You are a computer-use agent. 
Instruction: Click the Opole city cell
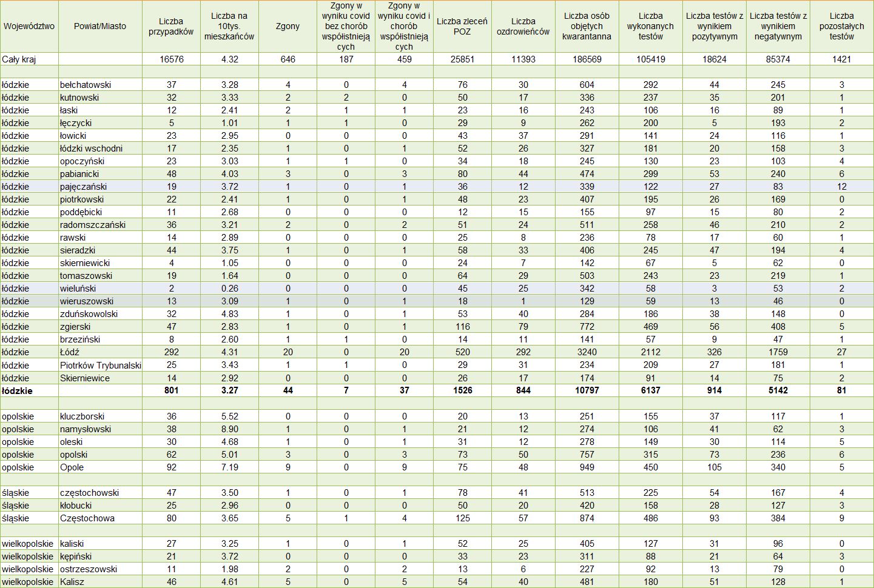[x=100, y=467]
